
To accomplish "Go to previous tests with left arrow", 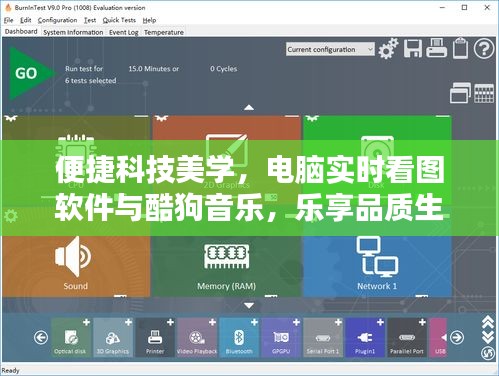I will (41, 338).
